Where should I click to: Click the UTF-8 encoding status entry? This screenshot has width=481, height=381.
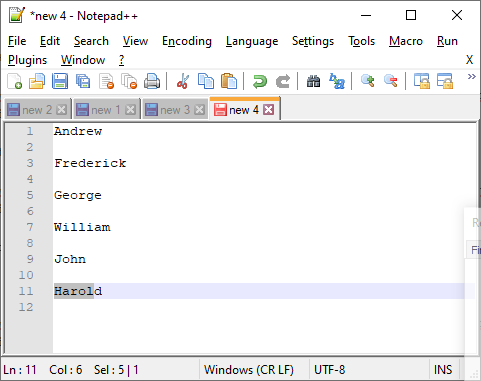(329, 370)
